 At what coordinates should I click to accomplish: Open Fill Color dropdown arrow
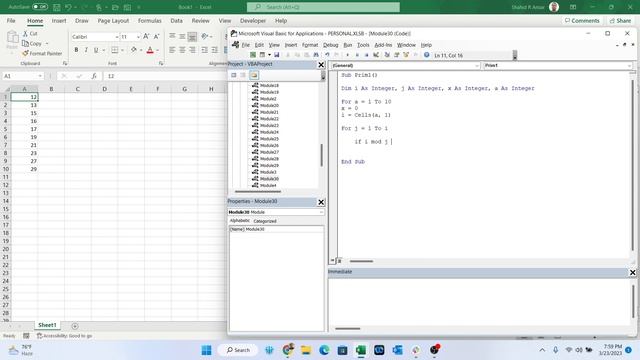pyautogui.click(x=141, y=50)
